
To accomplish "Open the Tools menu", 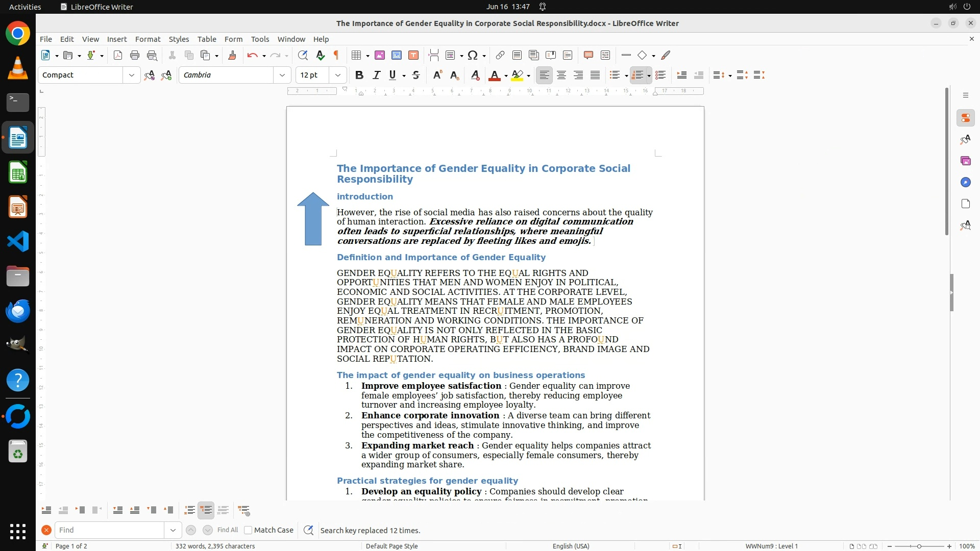I will (x=260, y=39).
